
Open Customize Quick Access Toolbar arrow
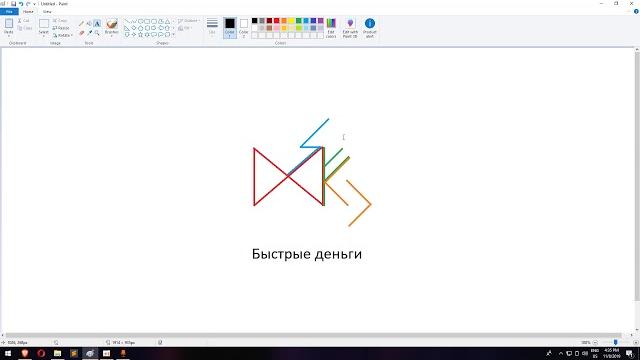click(34, 4)
